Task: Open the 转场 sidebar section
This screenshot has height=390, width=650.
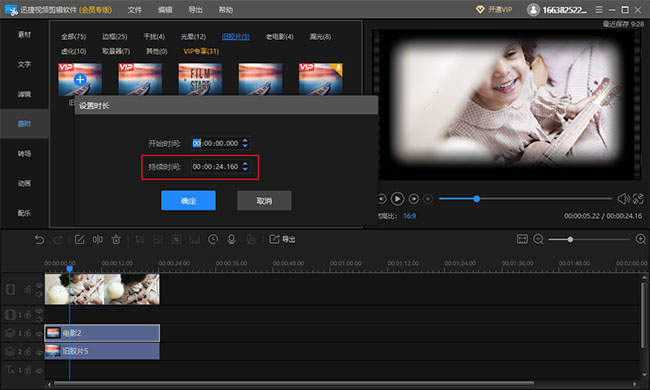Action: tap(24, 154)
